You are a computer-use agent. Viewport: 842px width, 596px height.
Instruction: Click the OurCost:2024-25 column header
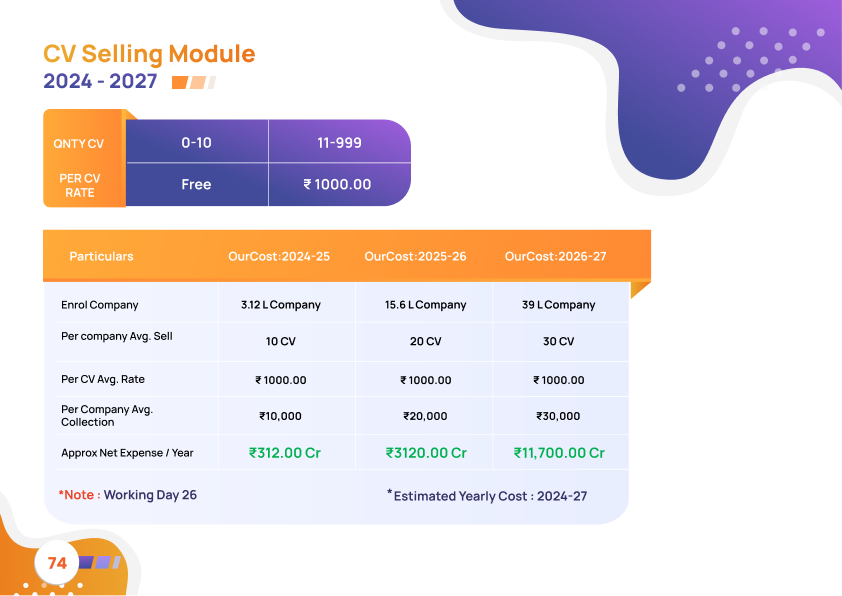click(x=279, y=257)
